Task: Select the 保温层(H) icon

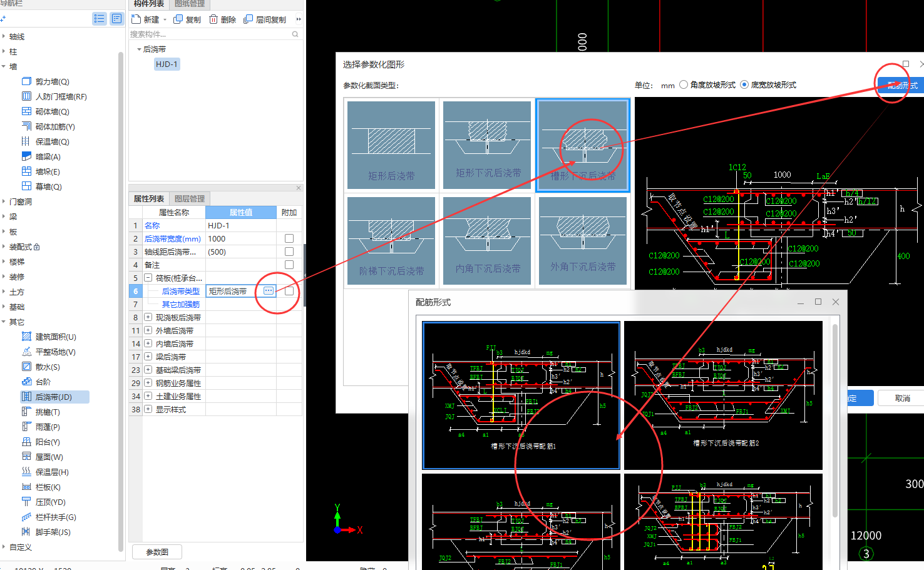Action: [x=26, y=472]
